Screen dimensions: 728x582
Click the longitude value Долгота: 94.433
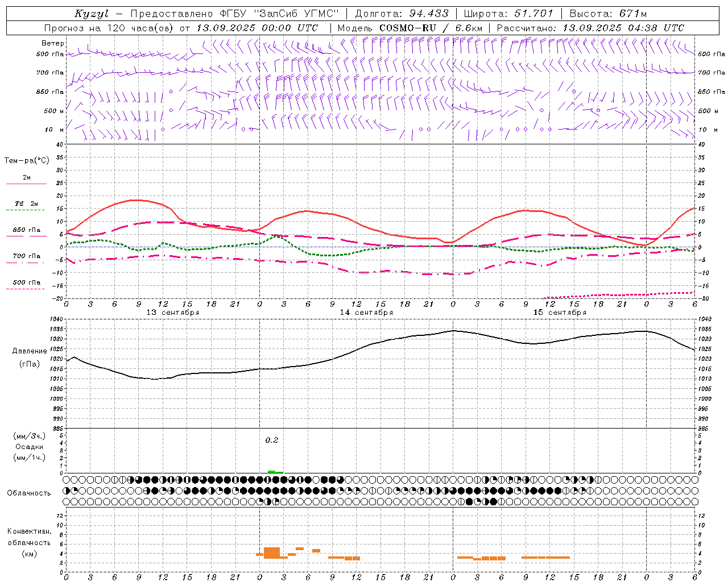coord(402,14)
